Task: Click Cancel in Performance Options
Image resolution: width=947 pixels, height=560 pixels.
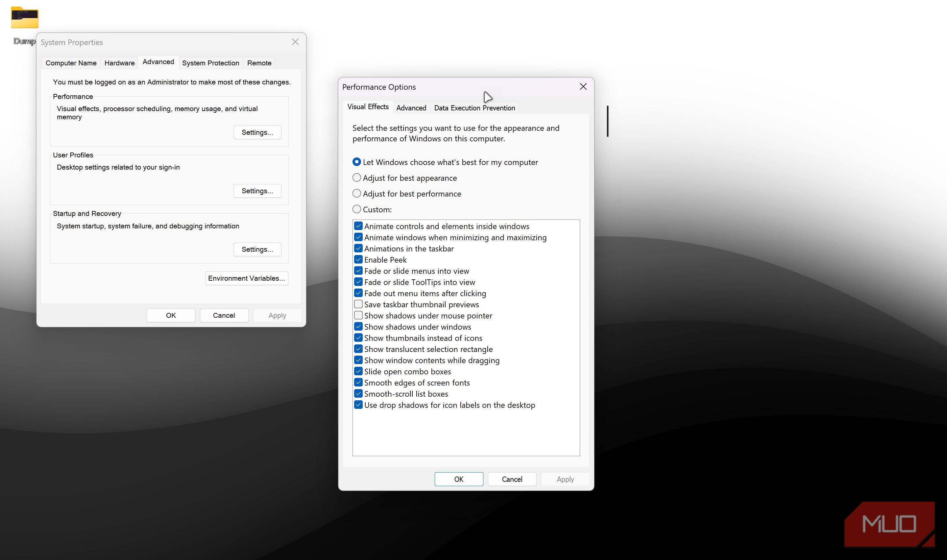Action: [x=512, y=479]
